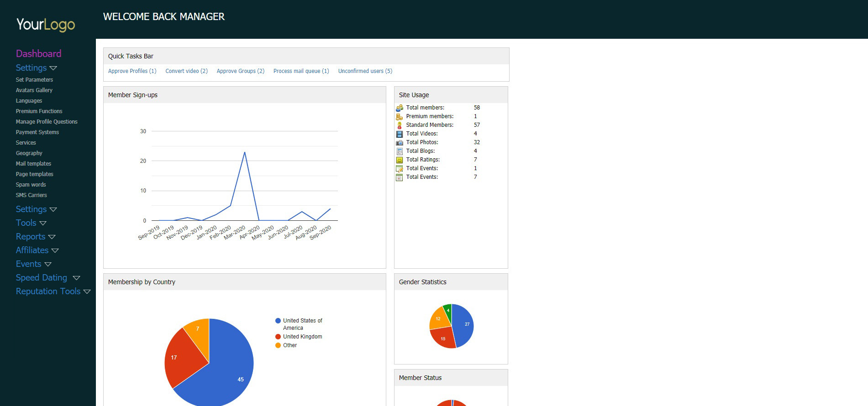Viewport: 868px width, 406px height.
Task: Select Services in the sidebar
Action: (26, 143)
